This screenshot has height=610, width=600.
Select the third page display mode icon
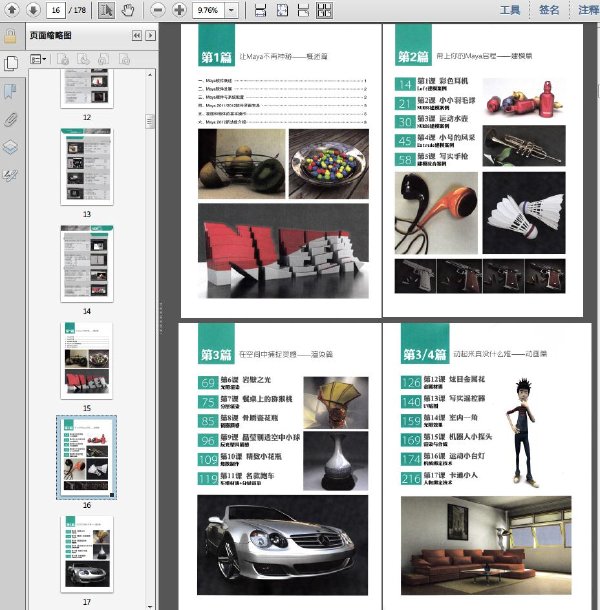pyautogui.click(x=304, y=10)
